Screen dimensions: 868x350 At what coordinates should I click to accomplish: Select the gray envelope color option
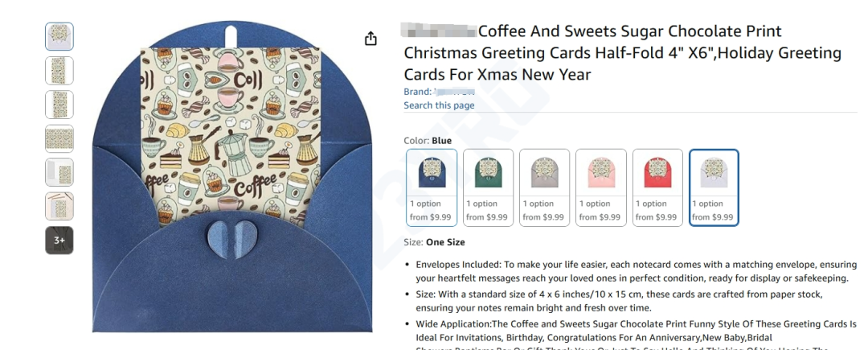click(544, 187)
